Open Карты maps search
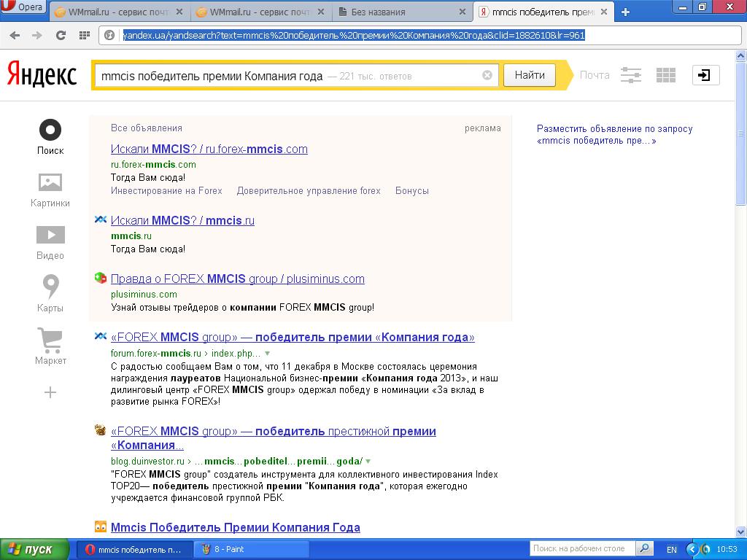Screen dimensions: 747x560 (x=50, y=293)
